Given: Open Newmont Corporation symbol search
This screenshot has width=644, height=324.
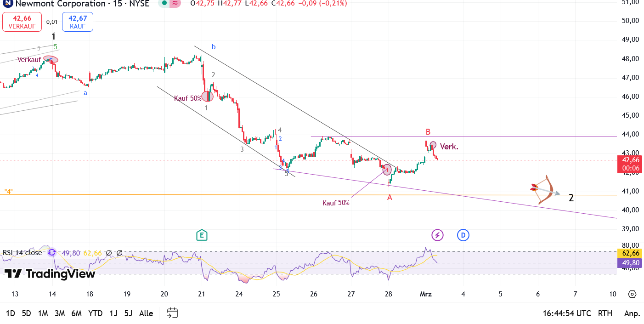Looking at the screenshot, I should 60,4.
